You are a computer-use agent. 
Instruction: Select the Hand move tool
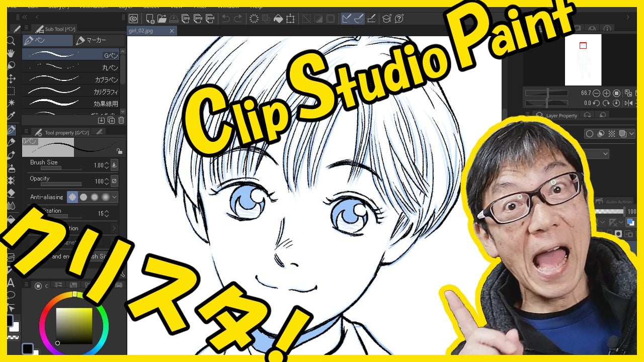11,53
